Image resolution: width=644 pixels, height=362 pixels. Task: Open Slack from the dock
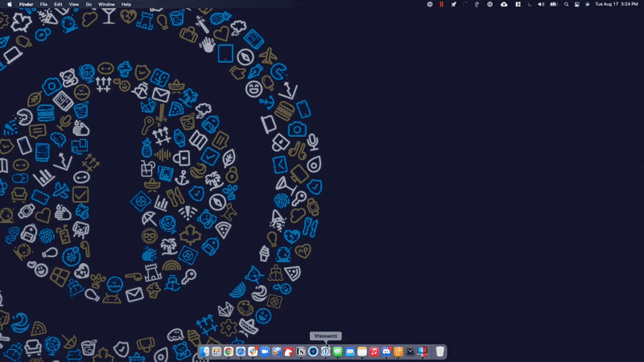pyautogui.click(x=253, y=352)
